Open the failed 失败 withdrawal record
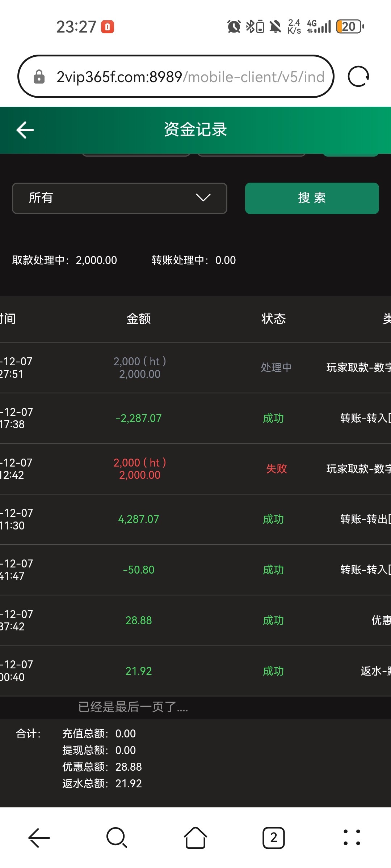Viewport: 391px width, 868px height. (195, 469)
